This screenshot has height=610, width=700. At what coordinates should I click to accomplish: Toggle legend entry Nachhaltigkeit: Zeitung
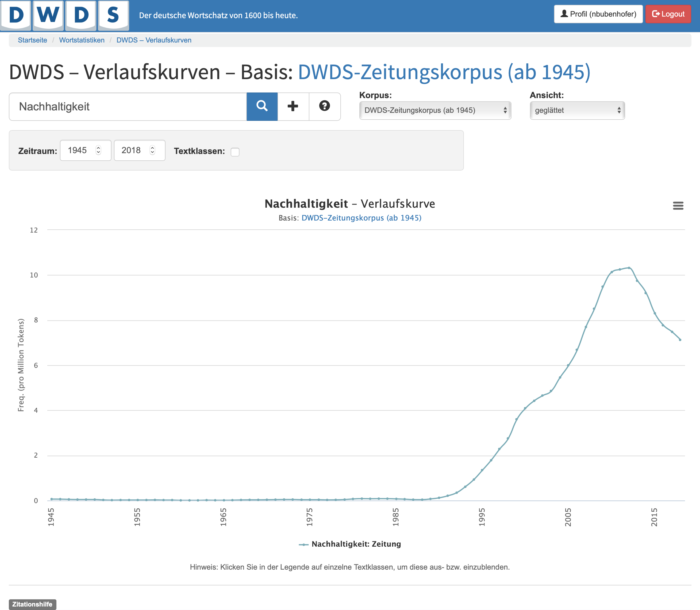point(350,544)
